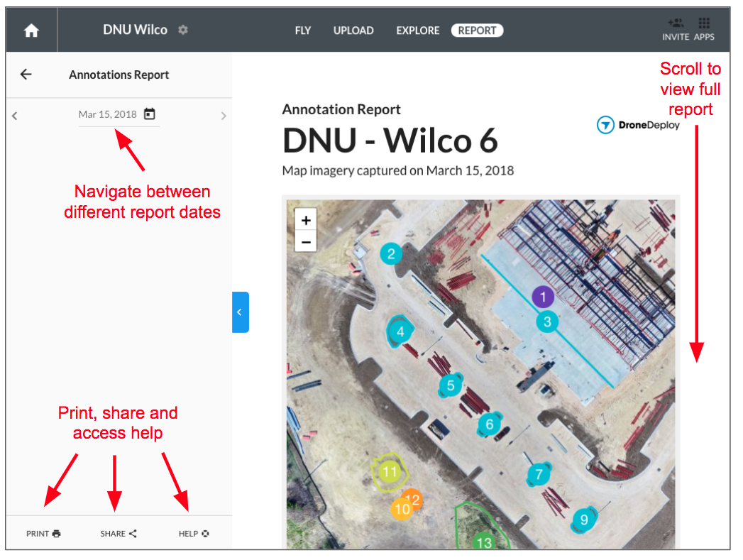This screenshot has height=560, width=743.
Task: Click the DNU Wilco project name
Action: (x=135, y=30)
